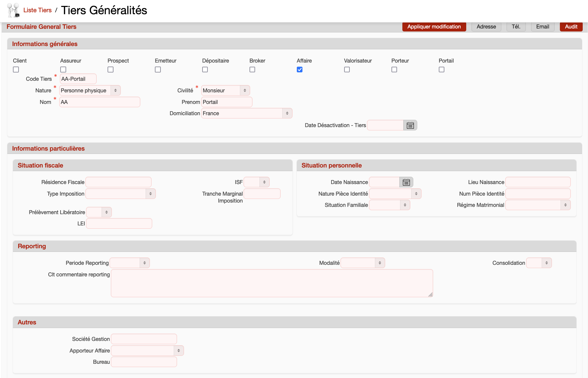Enable the Portail checkbox
The width and height of the screenshot is (588, 378).
click(441, 70)
